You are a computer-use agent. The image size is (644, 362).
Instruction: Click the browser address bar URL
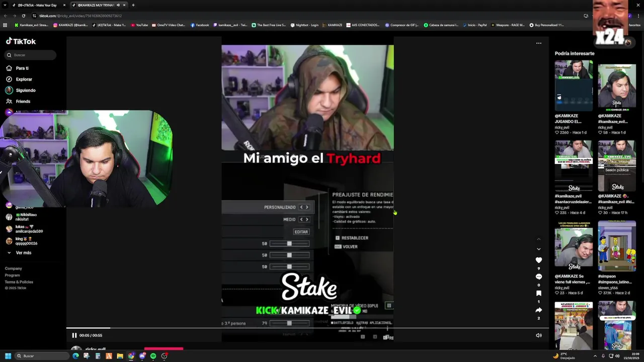(x=80, y=16)
